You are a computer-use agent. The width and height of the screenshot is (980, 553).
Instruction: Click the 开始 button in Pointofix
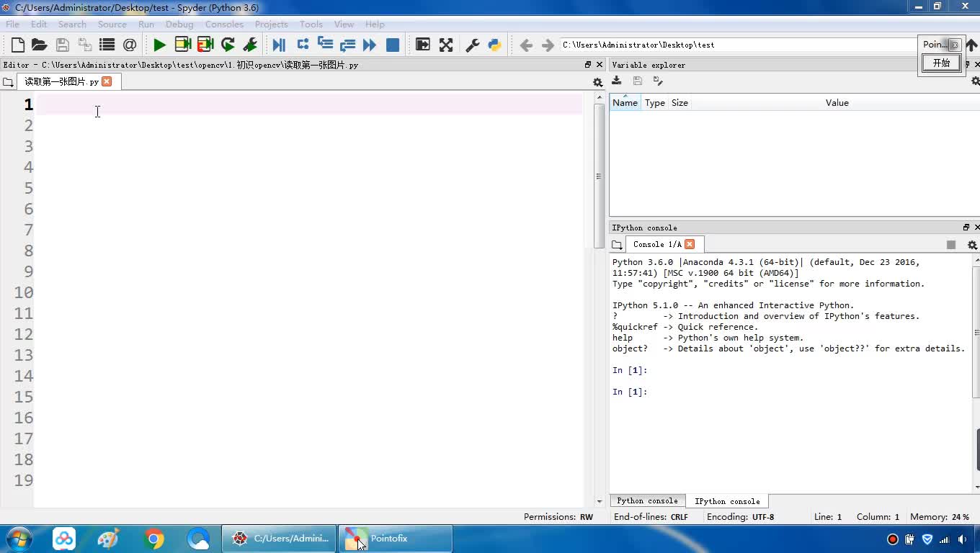pyautogui.click(x=942, y=63)
